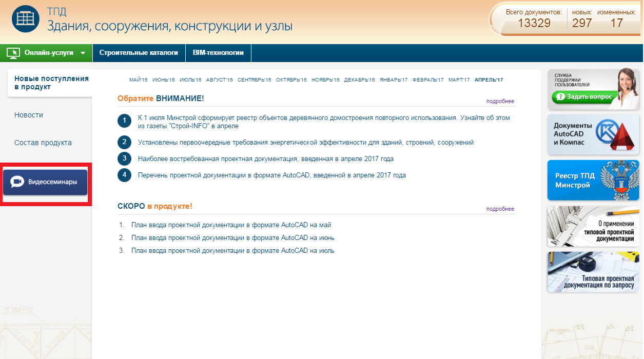
Task: Open the AutoCAD plan for май link
Action: (x=231, y=225)
